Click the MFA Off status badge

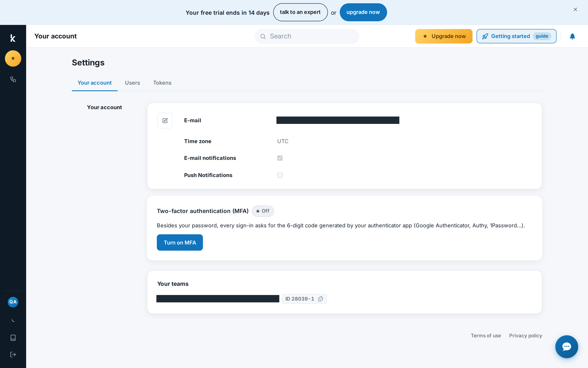tap(263, 211)
